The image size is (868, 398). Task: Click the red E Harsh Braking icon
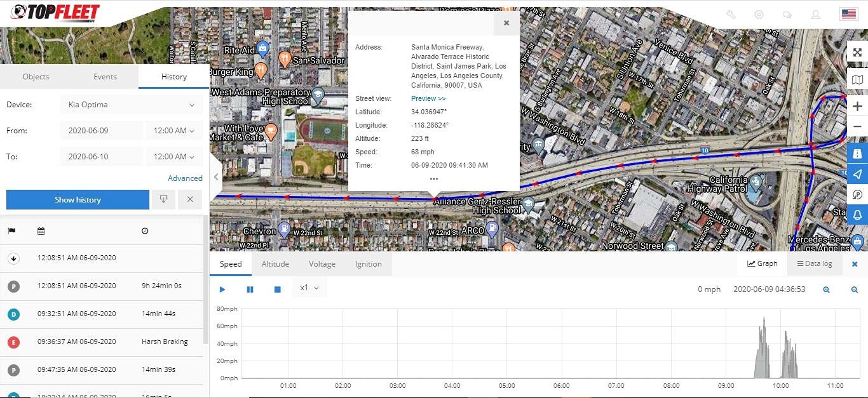[13, 342]
